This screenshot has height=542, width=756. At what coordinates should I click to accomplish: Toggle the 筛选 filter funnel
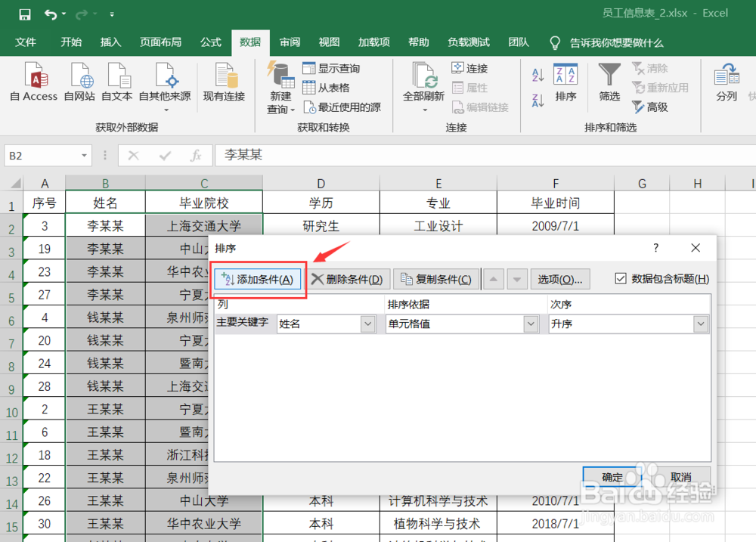click(609, 82)
